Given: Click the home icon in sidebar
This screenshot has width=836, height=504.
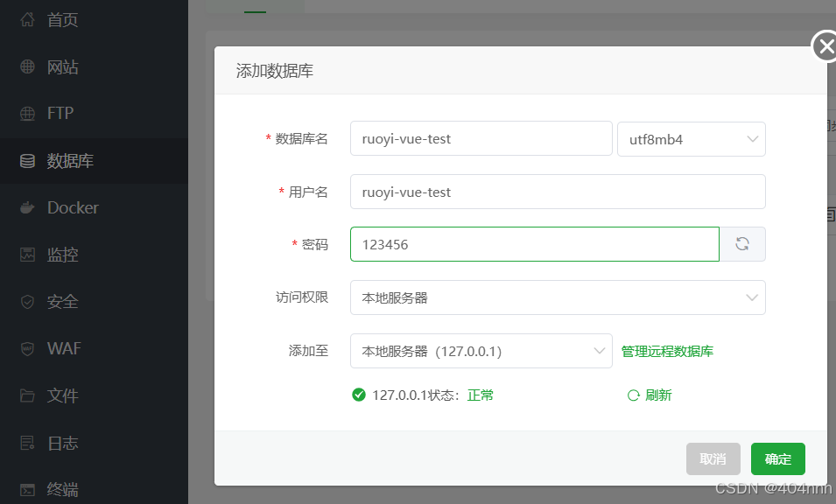Looking at the screenshot, I should (27, 19).
